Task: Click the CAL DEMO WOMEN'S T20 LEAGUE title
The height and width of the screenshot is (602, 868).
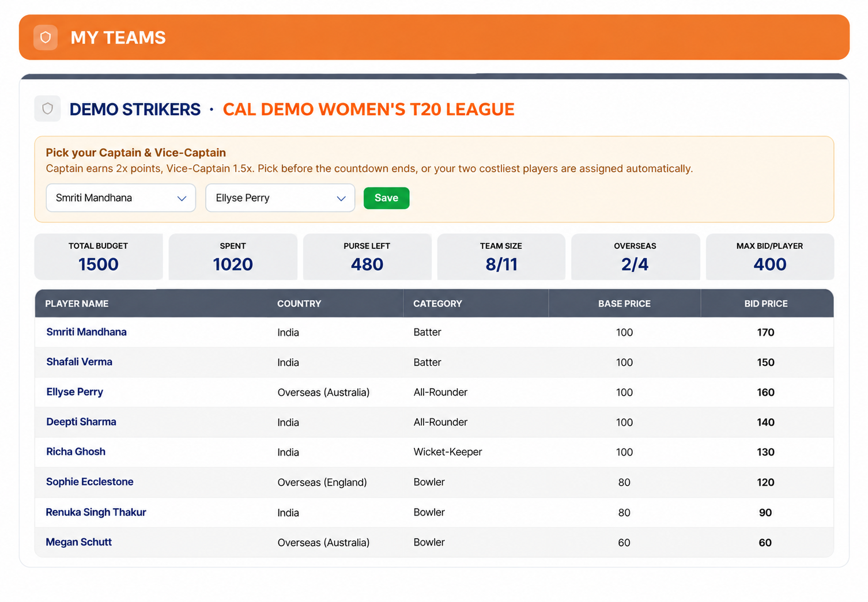Action: tap(369, 109)
